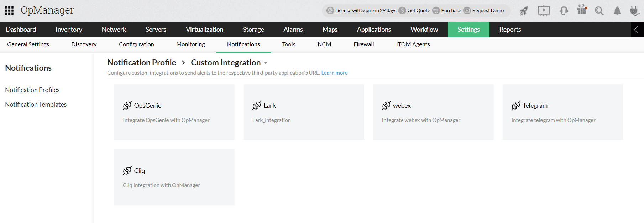Open the video presentation icon

click(x=544, y=11)
